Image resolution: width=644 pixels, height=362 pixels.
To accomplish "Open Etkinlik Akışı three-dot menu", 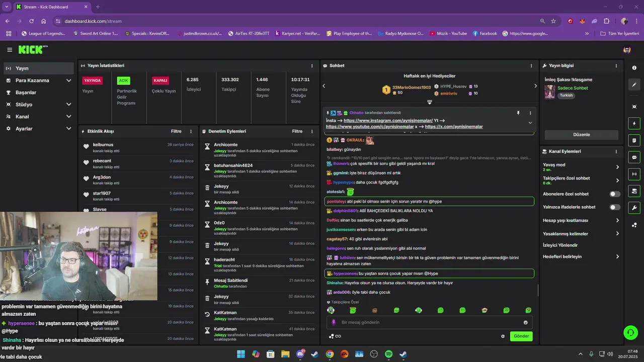I will pyautogui.click(x=191, y=131).
